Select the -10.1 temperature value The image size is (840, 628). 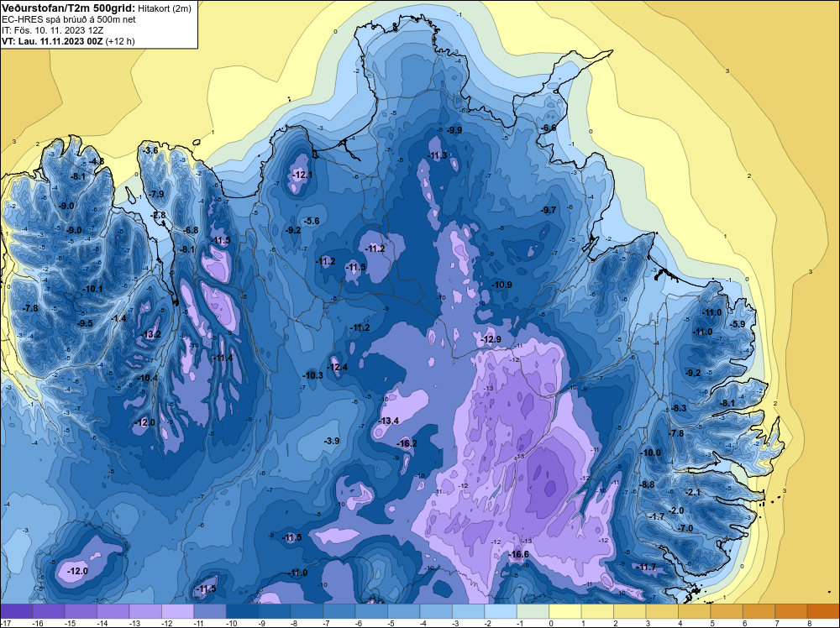(x=92, y=289)
